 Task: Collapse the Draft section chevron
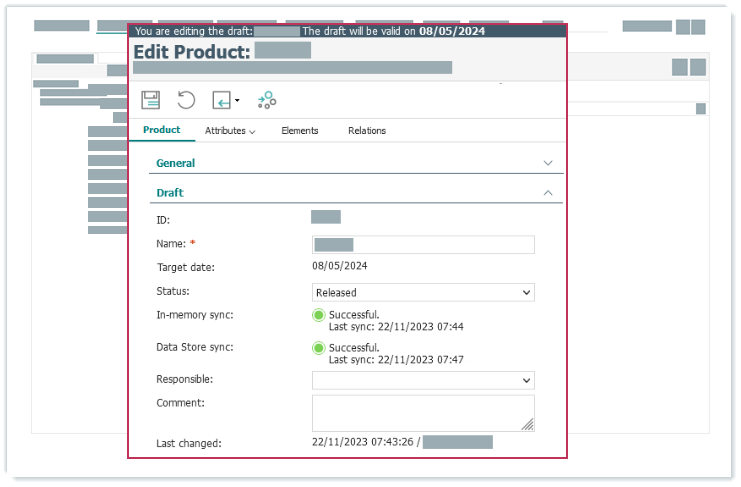[x=547, y=192]
